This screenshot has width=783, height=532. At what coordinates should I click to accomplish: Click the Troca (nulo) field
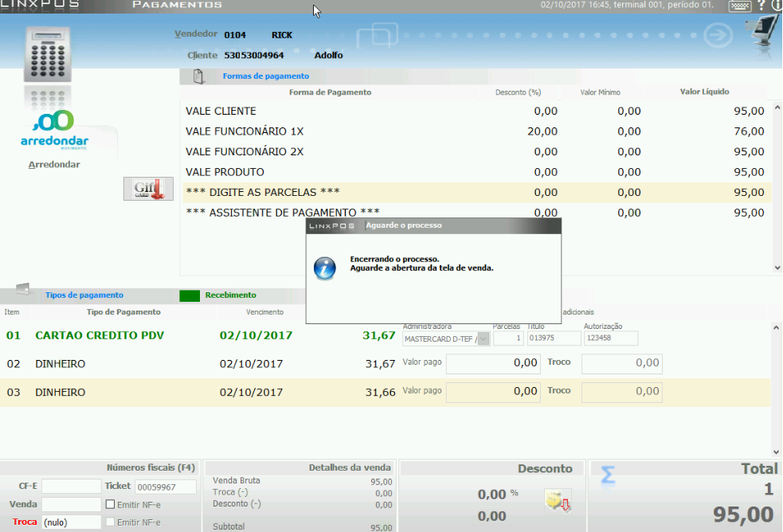pos(72,522)
